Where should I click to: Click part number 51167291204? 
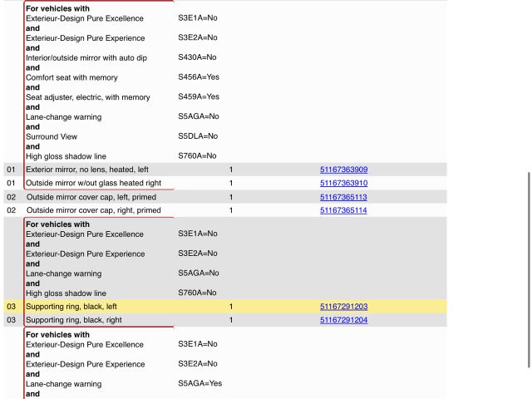(343, 320)
